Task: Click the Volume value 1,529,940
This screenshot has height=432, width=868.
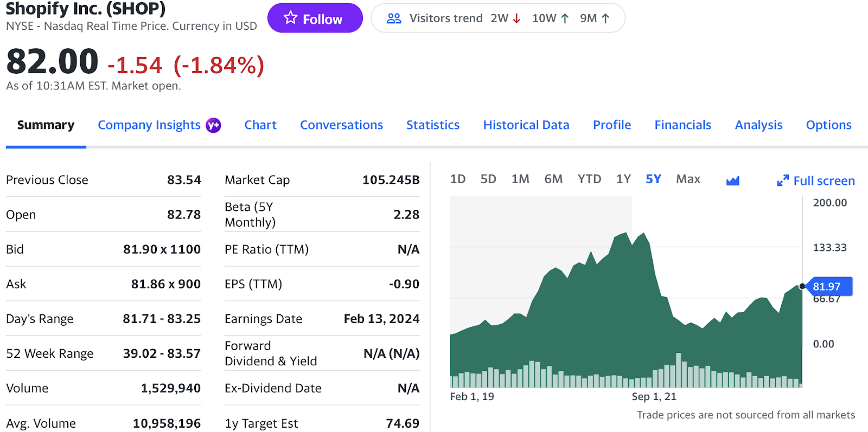Action: click(x=171, y=388)
